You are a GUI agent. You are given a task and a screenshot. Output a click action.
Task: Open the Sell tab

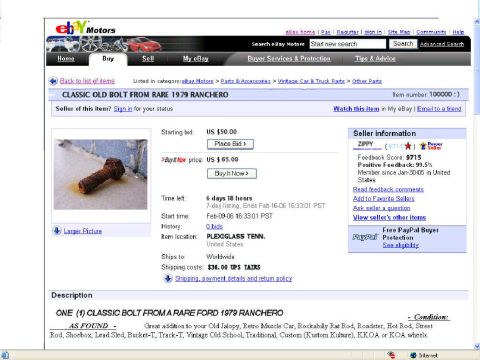click(x=148, y=59)
